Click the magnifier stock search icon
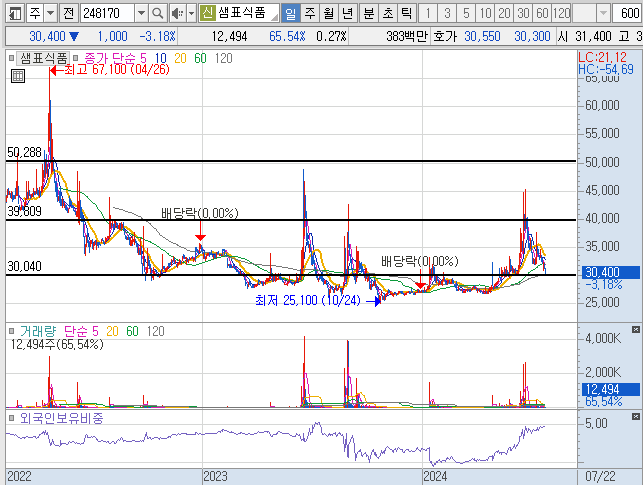The width and height of the screenshot is (643, 485). (157, 13)
